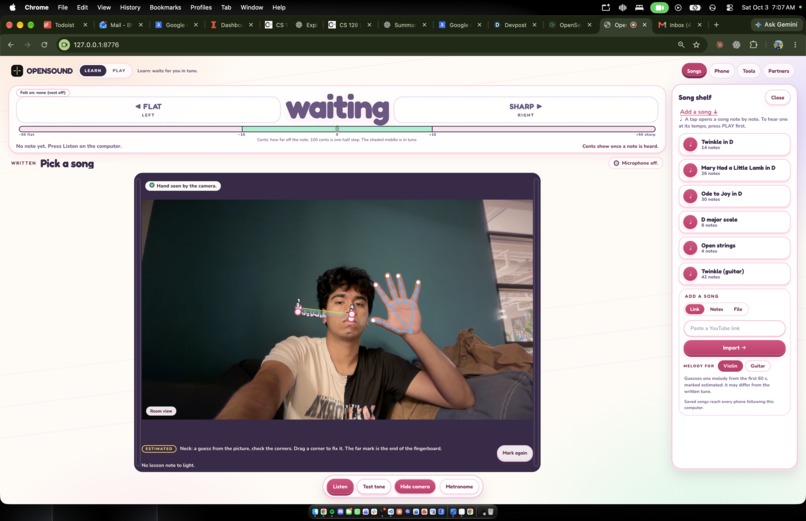
Task: Click the D major scale note icon
Action: pyautogui.click(x=690, y=222)
